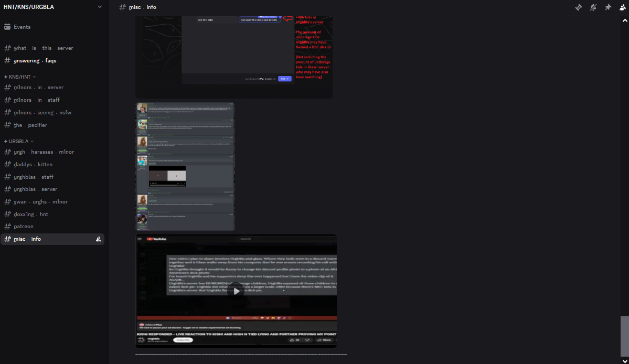Click hash icon in channel header
The height and width of the screenshot is (364, 629).
point(122,7)
